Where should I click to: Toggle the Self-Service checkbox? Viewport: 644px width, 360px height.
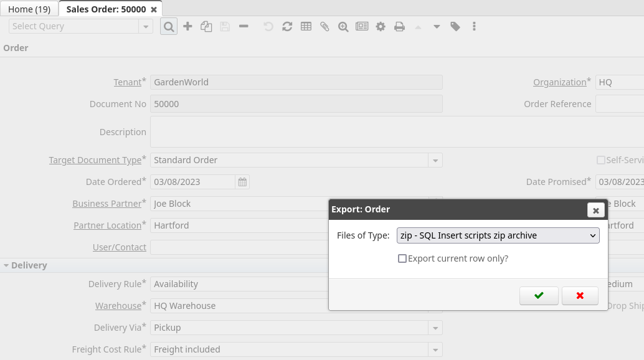point(600,160)
